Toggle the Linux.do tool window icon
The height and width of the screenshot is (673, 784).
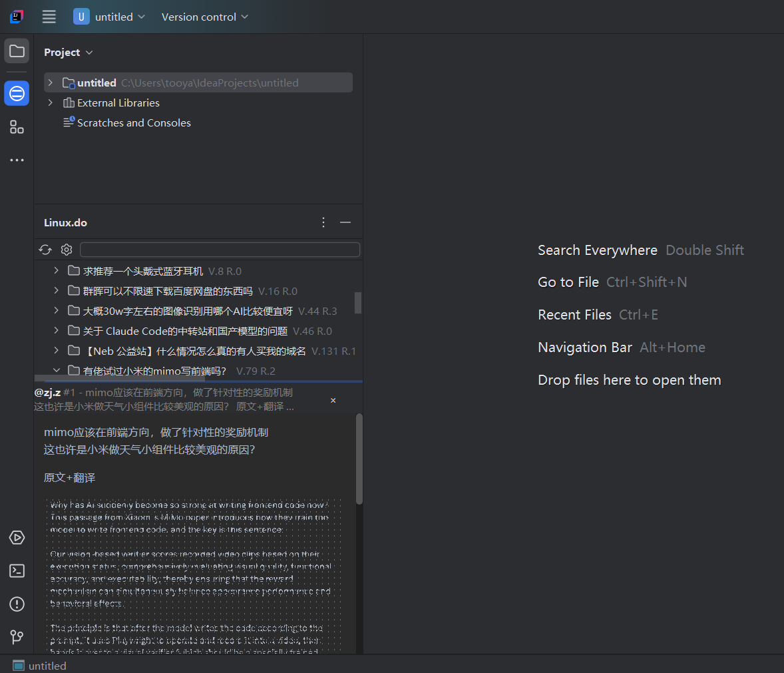click(17, 93)
